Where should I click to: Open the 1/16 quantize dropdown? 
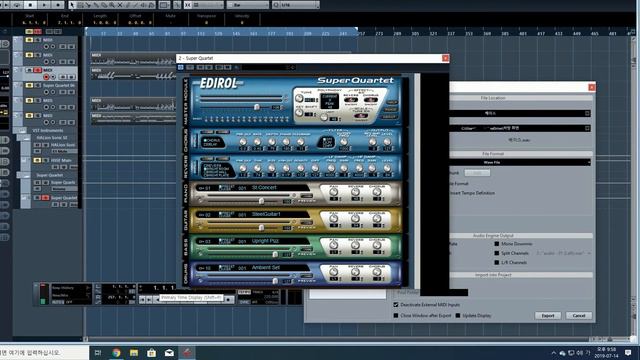(296, 5)
